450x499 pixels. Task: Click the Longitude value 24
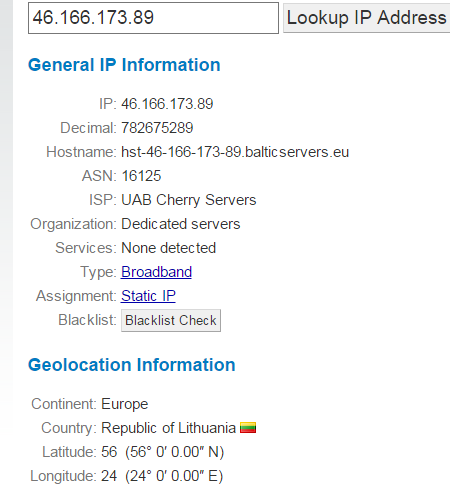109,476
